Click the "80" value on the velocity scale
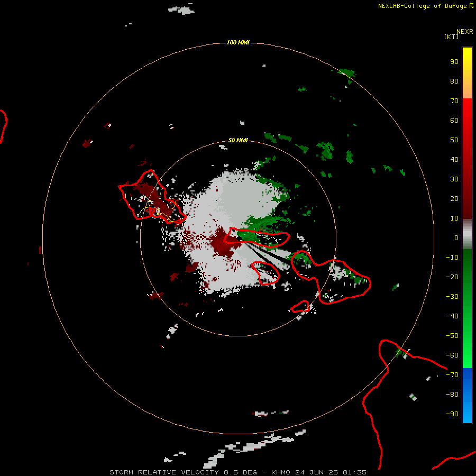This screenshot has height=476, width=476. (x=454, y=81)
